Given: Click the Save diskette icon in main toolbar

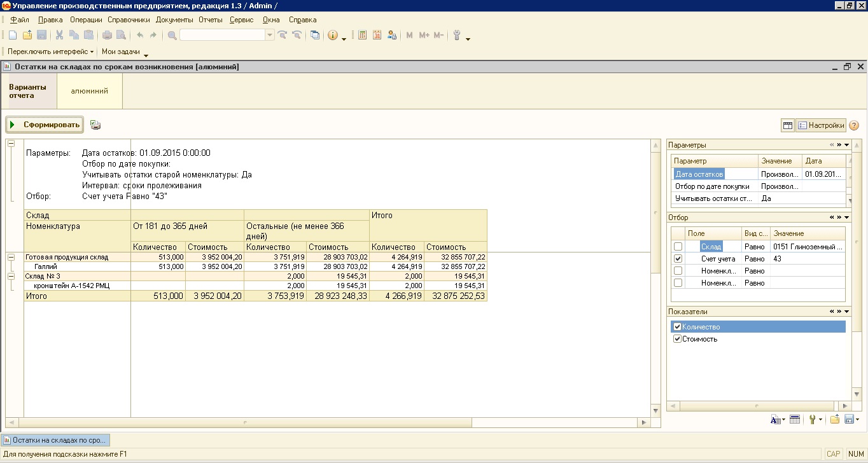Looking at the screenshot, I should pos(41,36).
